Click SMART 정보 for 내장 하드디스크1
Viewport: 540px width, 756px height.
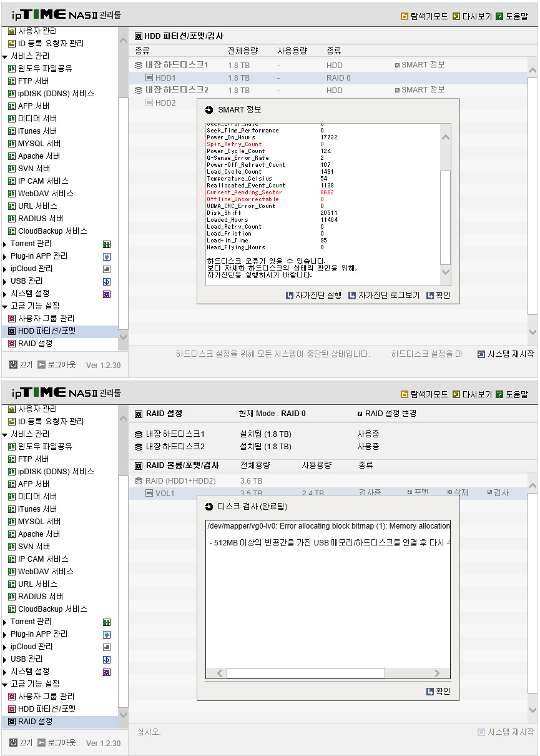420,65
